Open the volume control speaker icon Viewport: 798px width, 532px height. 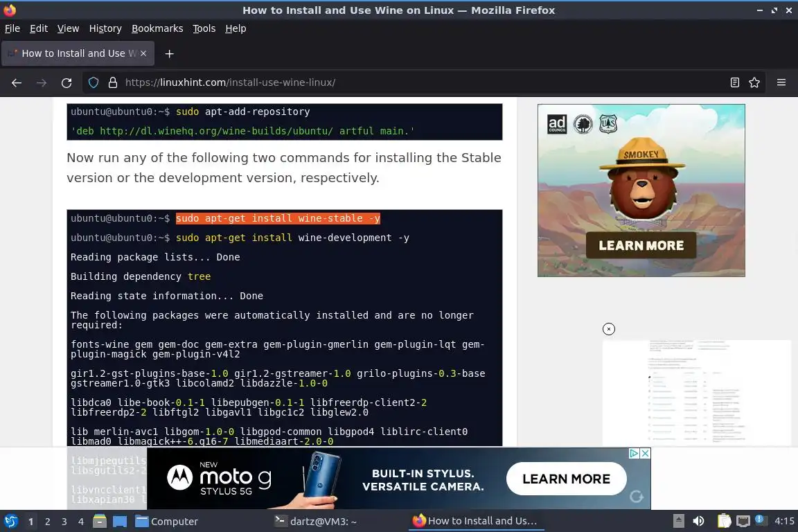(x=699, y=521)
